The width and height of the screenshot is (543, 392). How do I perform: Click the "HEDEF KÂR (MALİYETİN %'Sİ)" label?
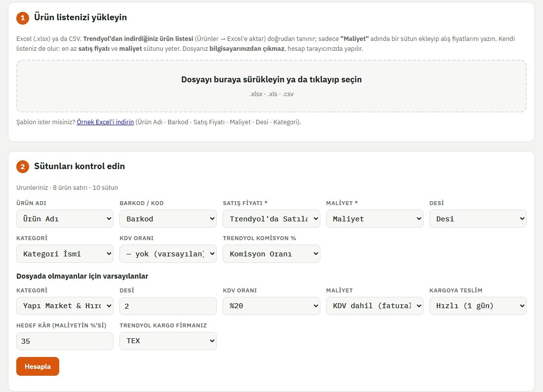point(61,325)
